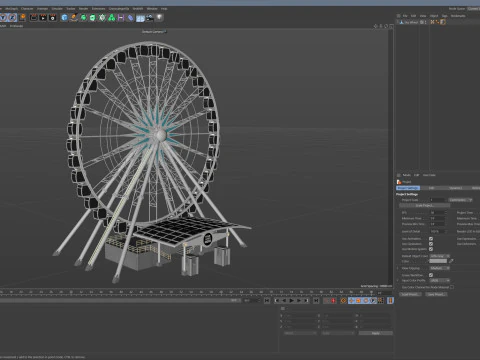
Task: Add a Light from the toolbar
Action: 159,17
